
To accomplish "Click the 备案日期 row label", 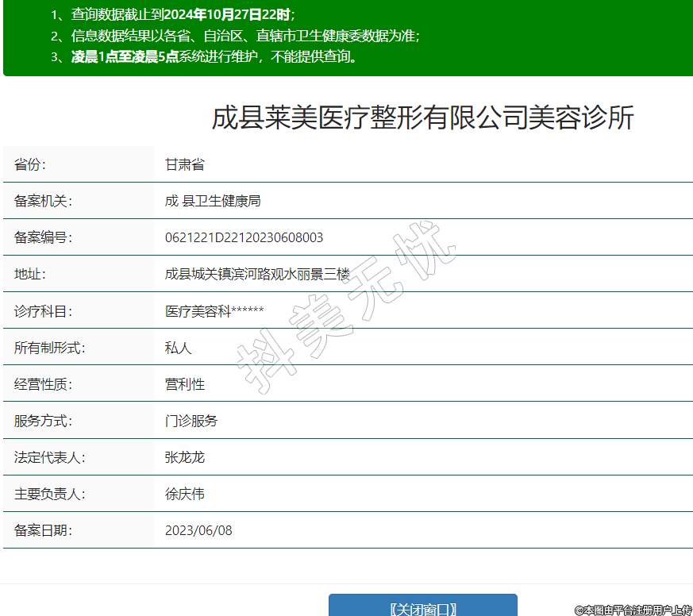I will coord(43,530).
